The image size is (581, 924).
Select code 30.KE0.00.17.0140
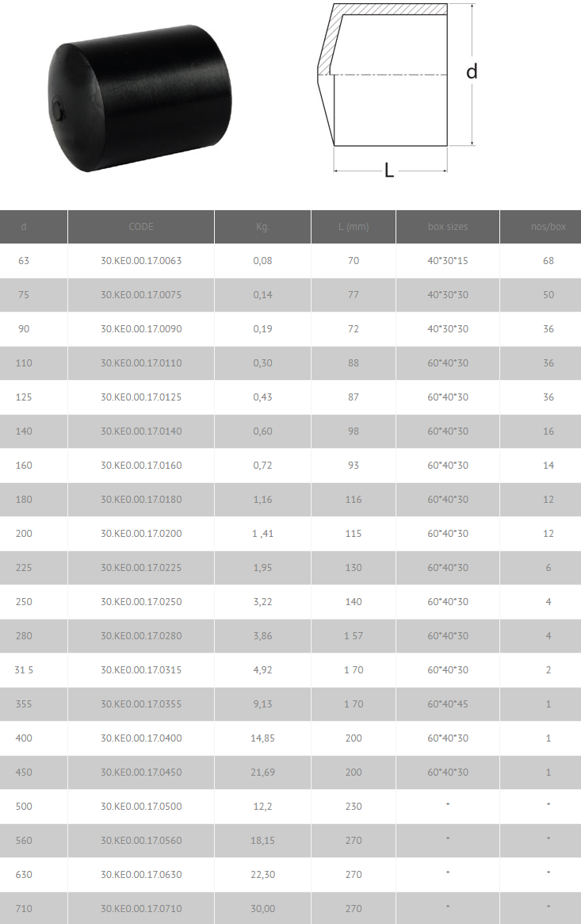click(x=141, y=431)
